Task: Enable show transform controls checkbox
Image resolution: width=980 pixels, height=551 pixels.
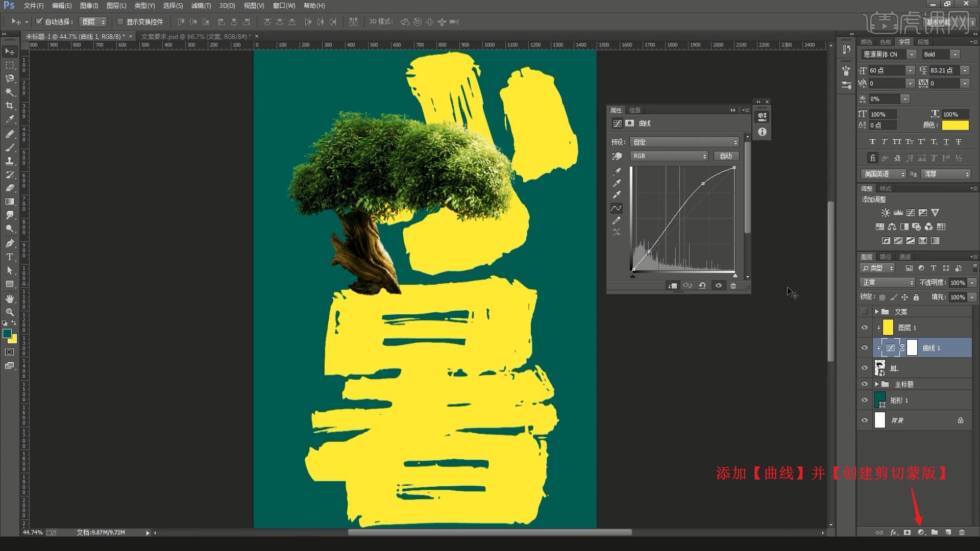Action: click(120, 21)
